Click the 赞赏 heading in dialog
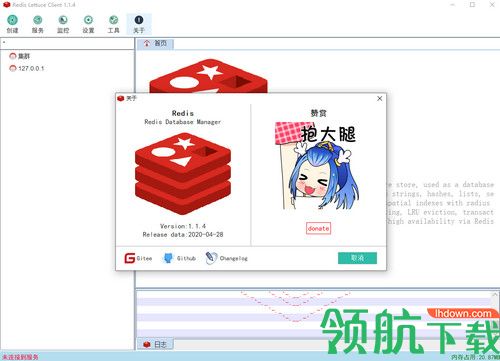Image resolution: width=500 pixels, height=361 pixels. click(x=318, y=113)
